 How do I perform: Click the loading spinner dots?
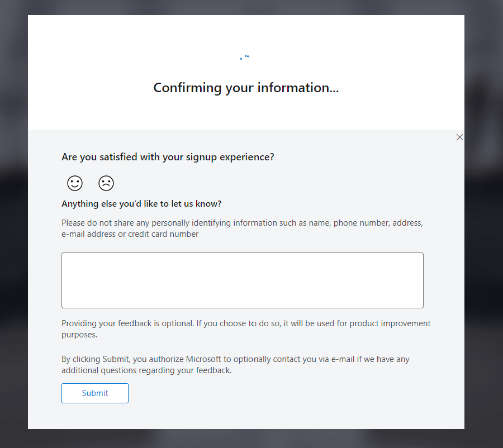(x=245, y=57)
